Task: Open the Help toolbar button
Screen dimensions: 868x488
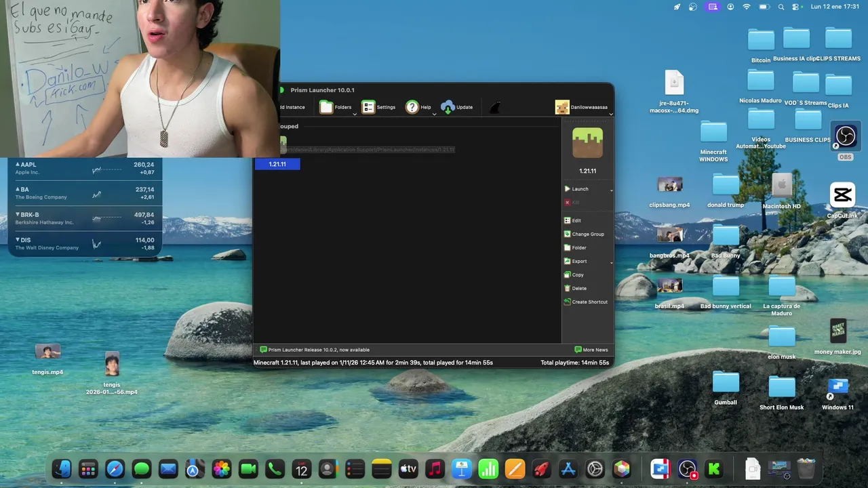Action: pos(418,107)
